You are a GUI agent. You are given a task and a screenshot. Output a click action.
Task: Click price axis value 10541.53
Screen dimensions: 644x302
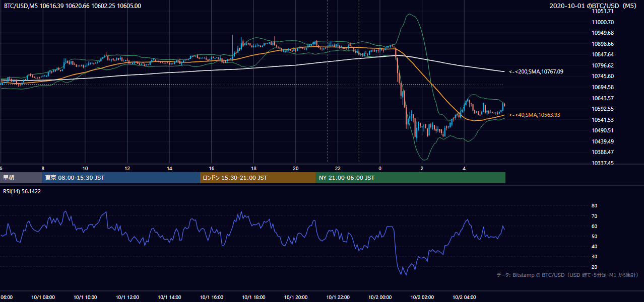(603, 120)
